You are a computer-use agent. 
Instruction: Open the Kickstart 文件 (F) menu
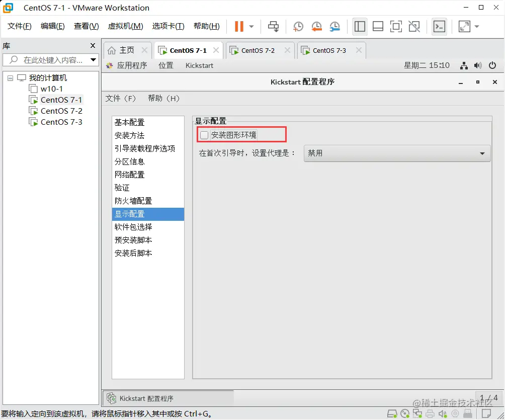pyautogui.click(x=120, y=99)
